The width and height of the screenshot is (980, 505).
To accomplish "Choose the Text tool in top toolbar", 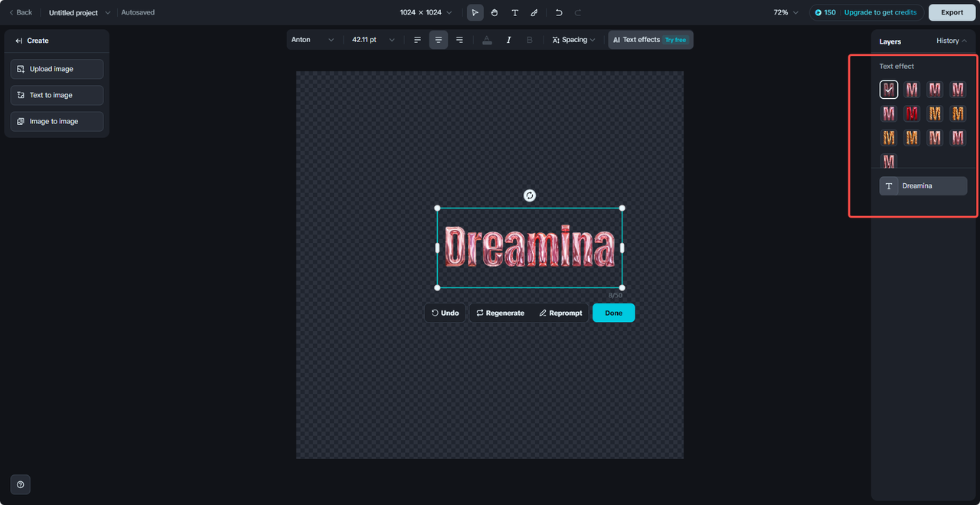I will point(514,12).
